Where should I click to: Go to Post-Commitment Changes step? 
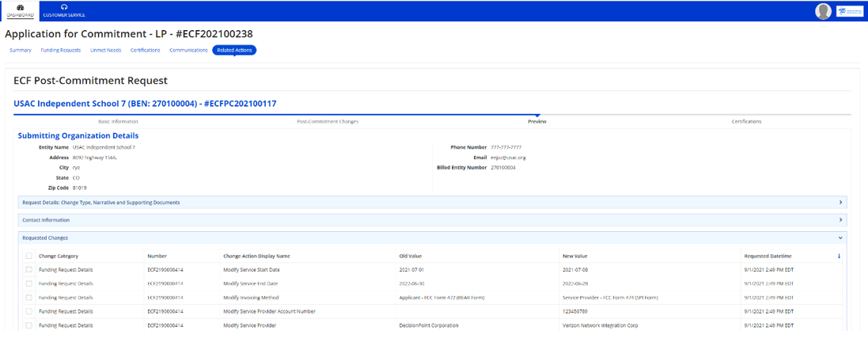coord(328,121)
